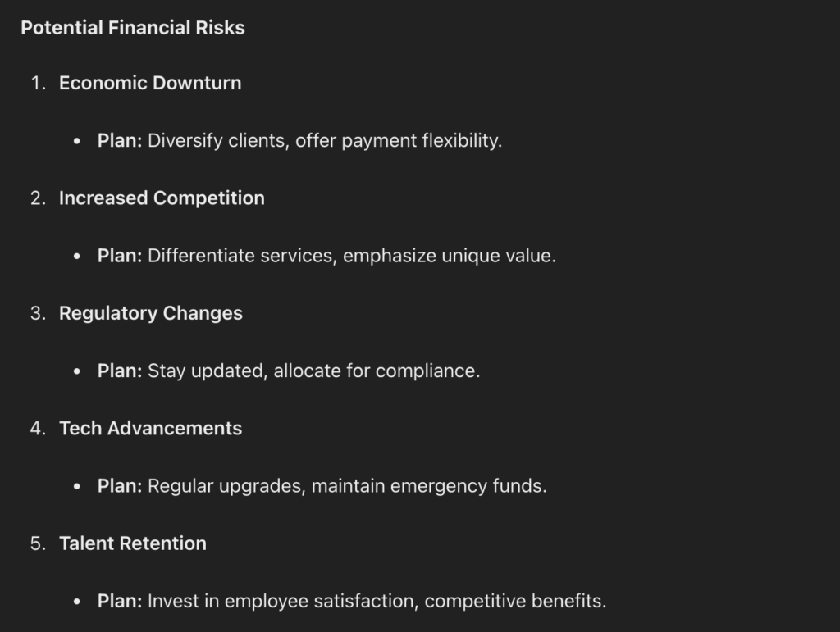Click the "Potential Financial Risks" heading

(x=133, y=28)
